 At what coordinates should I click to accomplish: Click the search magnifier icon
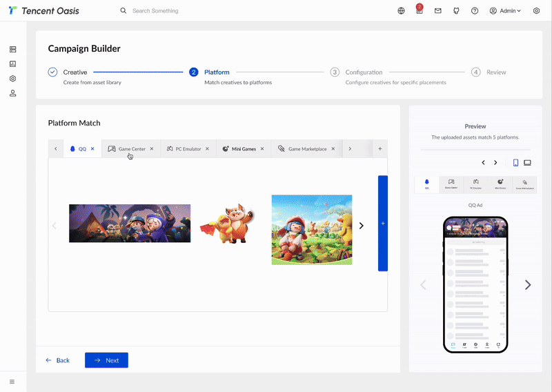click(124, 10)
